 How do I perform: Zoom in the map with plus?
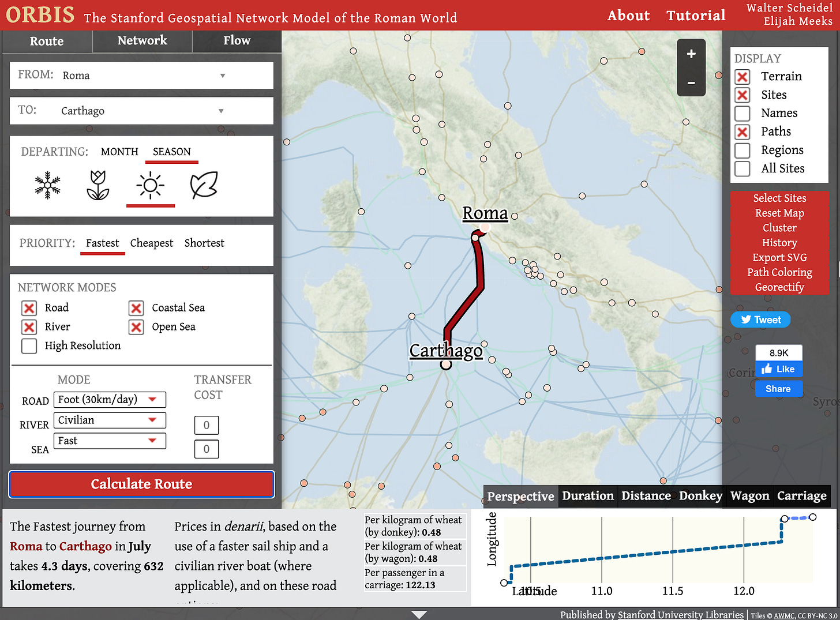691,54
